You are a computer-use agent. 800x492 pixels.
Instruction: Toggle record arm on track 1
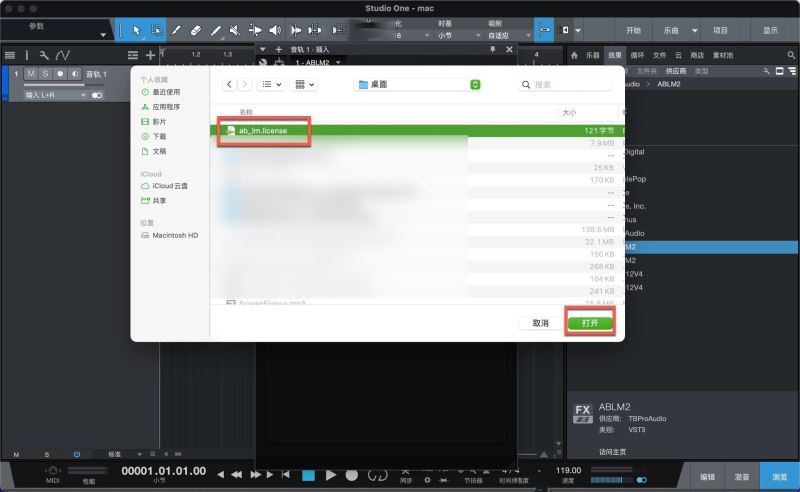60,74
